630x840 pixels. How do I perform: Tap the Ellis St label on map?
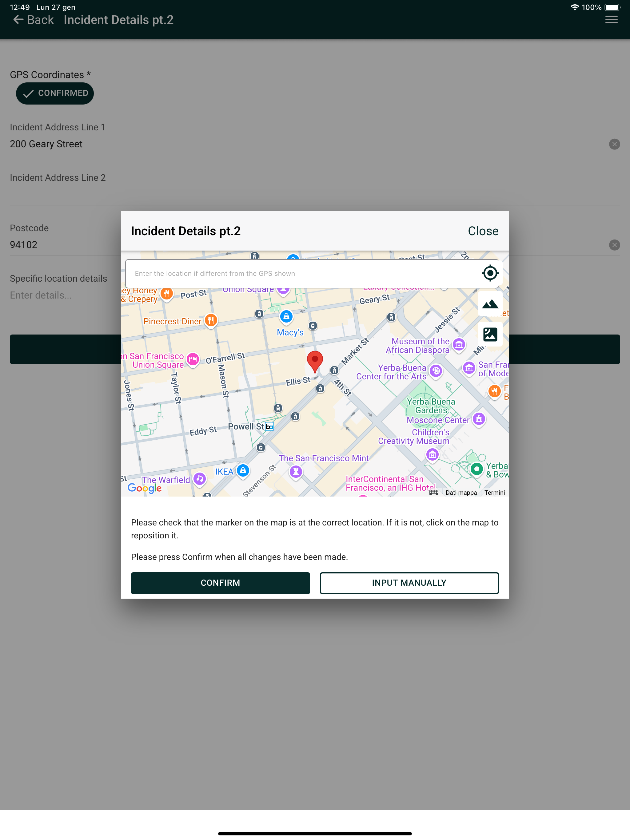[x=298, y=381]
